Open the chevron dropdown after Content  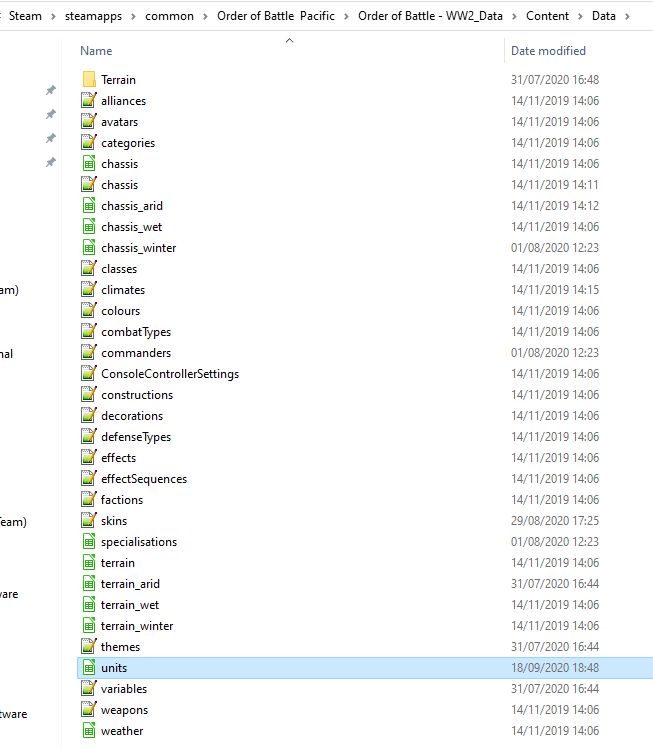580,16
